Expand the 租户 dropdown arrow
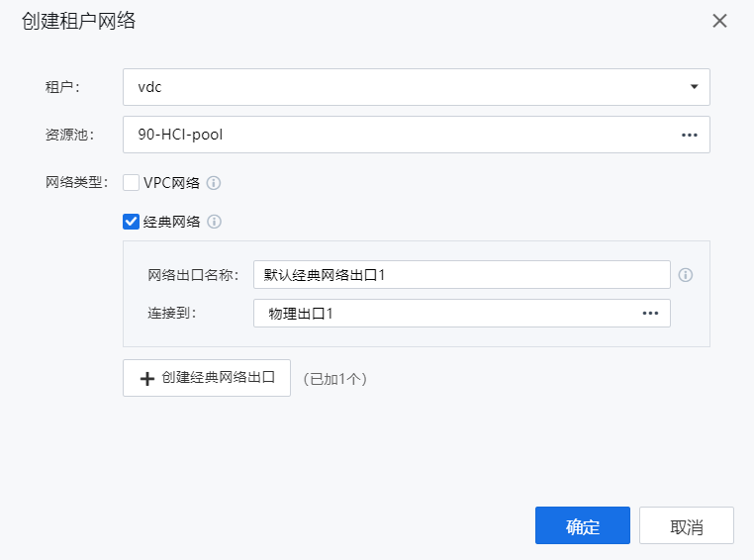Image resolution: width=754 pixels, height=560 pixels. click(x=694, y=86)
